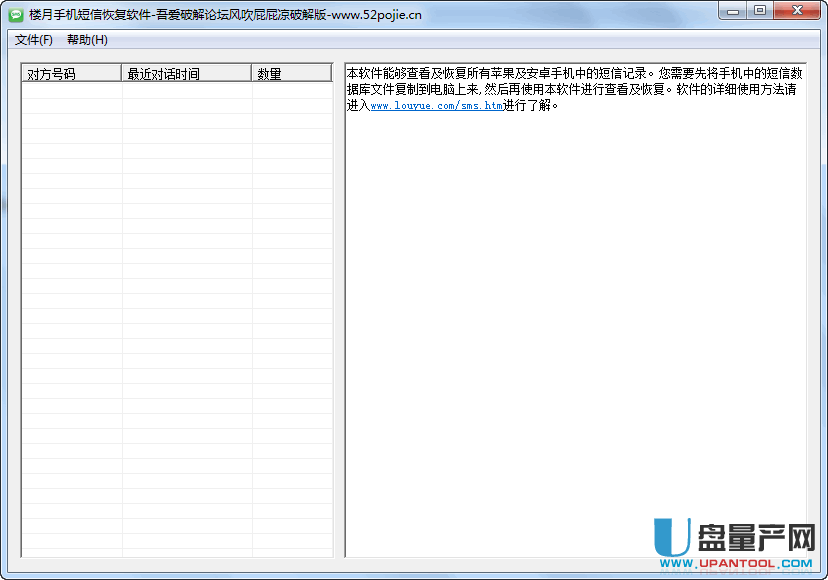Select the first empty cell under 数量
This screenshot has width=828, height=580.
pyautogui.click(x=291, y=90)
